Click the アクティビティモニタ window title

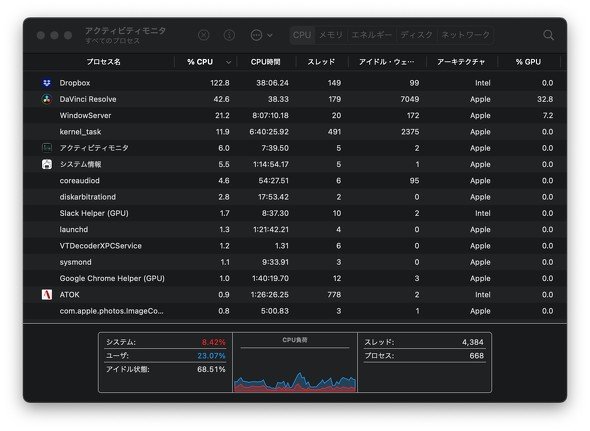(x=125, y=30)
